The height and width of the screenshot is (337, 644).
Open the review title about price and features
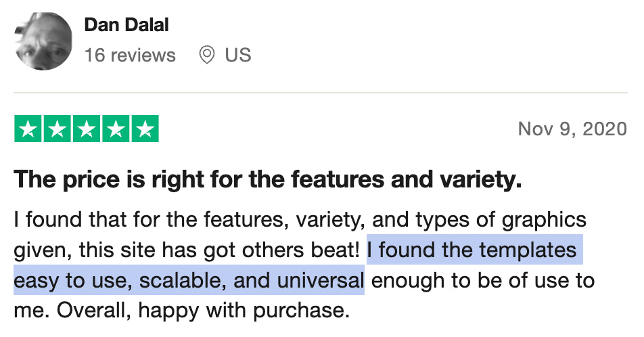tap(268, 180)
